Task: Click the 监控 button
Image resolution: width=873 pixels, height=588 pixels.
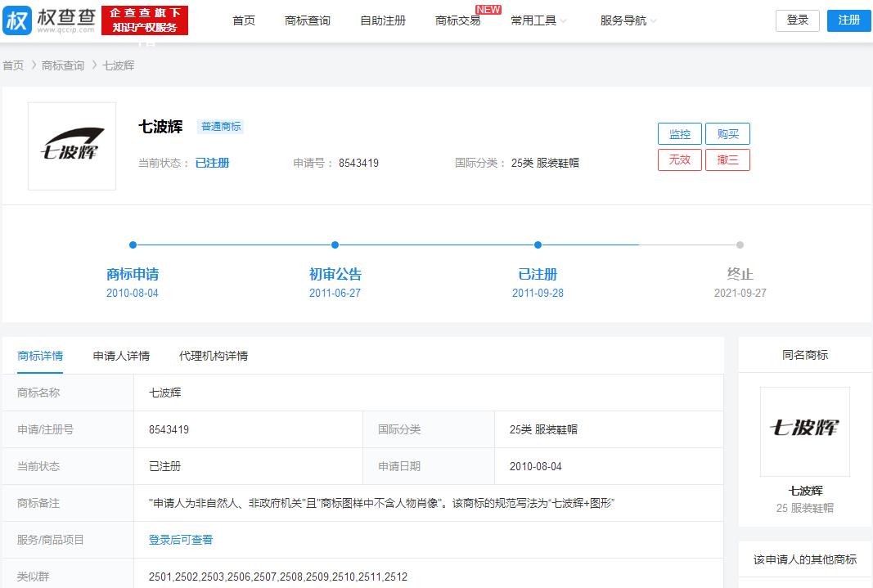Action: 679,134
